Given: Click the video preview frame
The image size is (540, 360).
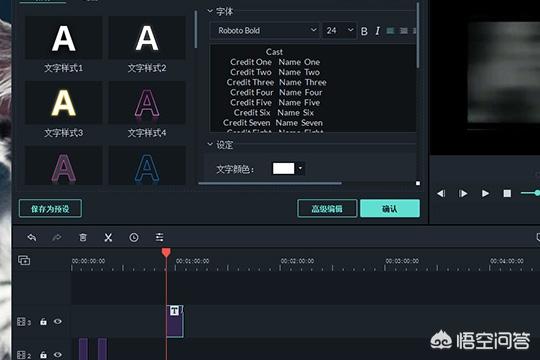Looking at the screenshot, I should click(503, 72).
